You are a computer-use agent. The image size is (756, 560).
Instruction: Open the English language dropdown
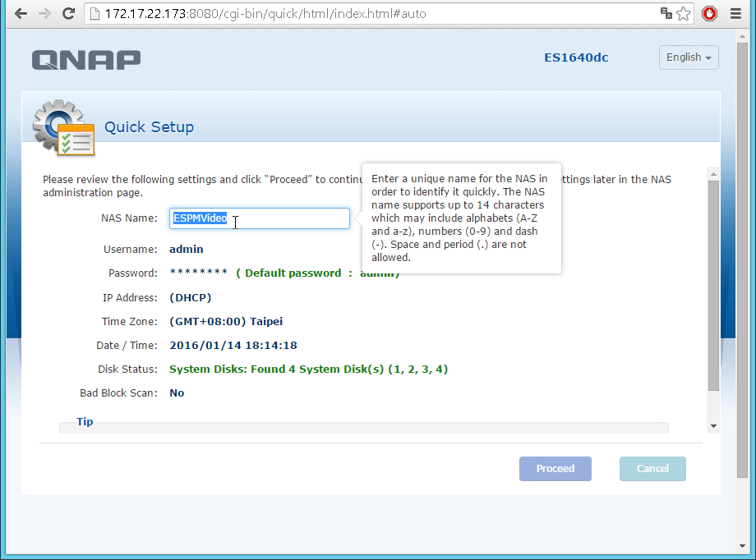pyautogui.click(x=689, y=57)
